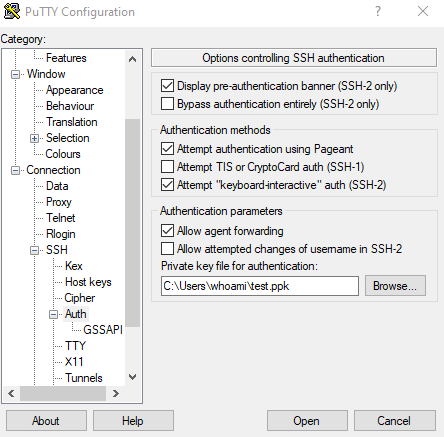The height and width of the screenshot is (437, 444).
Task: Select X11 category
Action: (x=74, y=362)
